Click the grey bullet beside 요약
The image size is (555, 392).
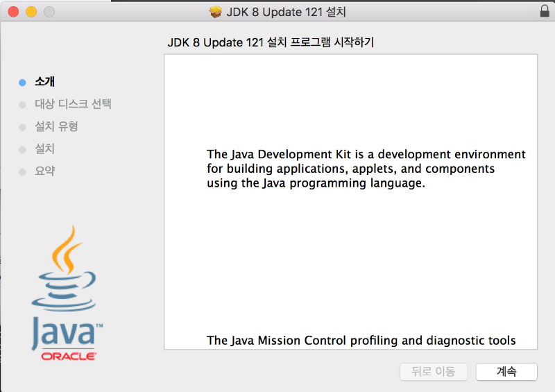pyautogui.click(x=22, y=172)
